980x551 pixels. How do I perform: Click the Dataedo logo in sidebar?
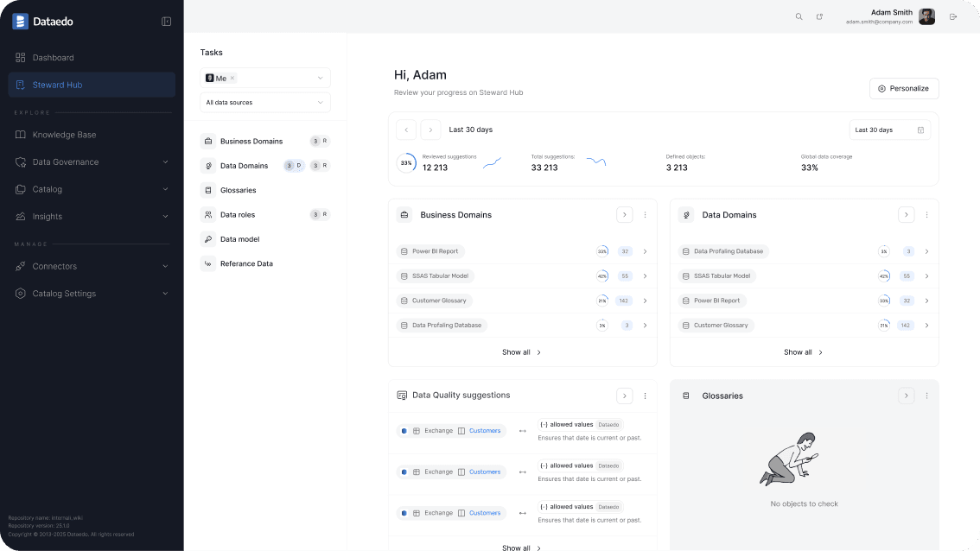click(x=19, y=21)
